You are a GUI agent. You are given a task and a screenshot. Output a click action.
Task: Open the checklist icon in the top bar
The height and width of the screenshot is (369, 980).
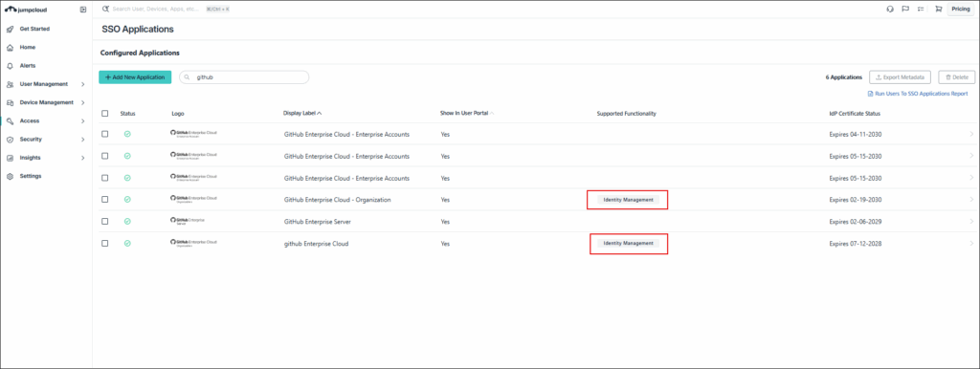pos(921,10)
